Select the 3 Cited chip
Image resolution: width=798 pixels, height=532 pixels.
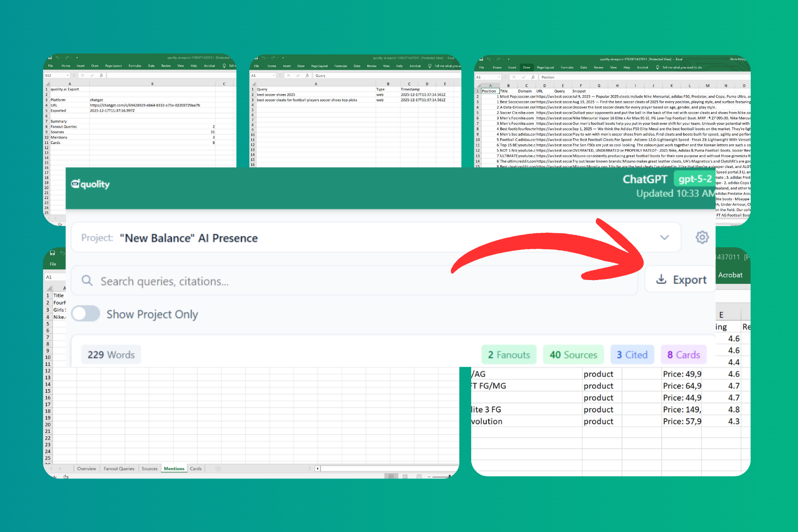[632, 355]
